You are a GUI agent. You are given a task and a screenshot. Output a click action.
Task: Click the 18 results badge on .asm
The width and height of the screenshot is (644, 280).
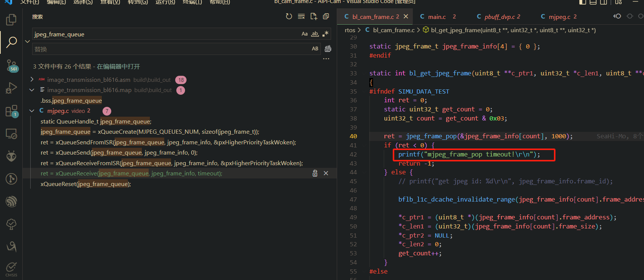click(181, 80)
